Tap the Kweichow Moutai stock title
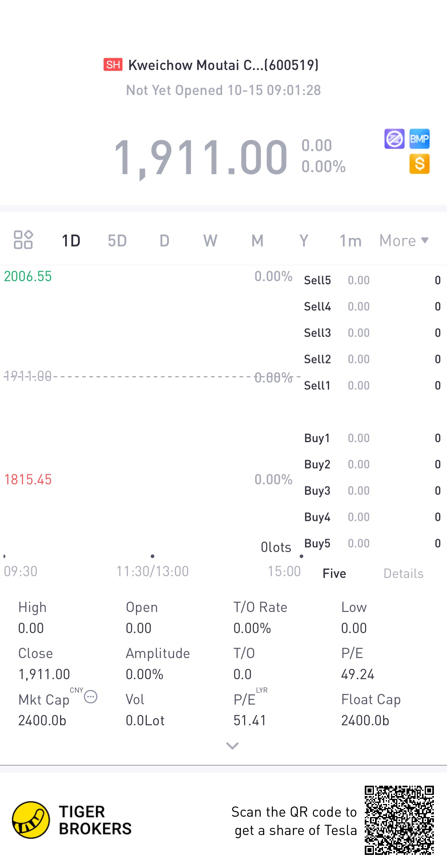Image resolution: width=447 pixels, height=868 pixels. (223, 65)
